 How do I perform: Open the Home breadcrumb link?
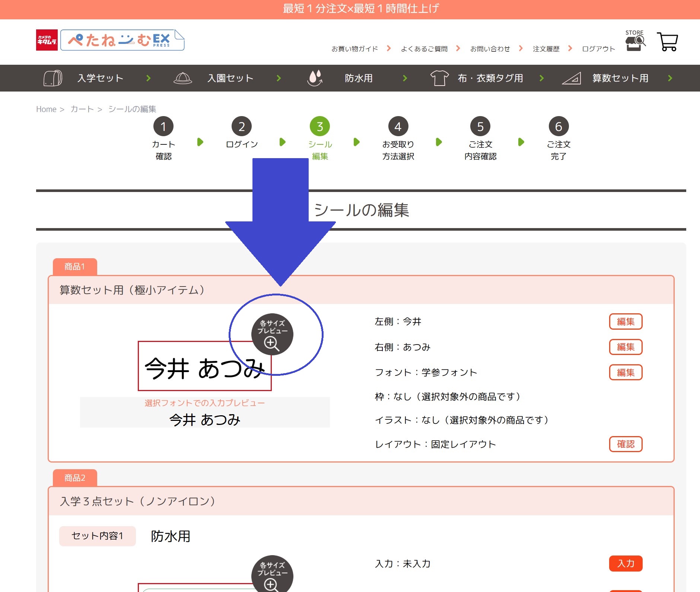46,109
